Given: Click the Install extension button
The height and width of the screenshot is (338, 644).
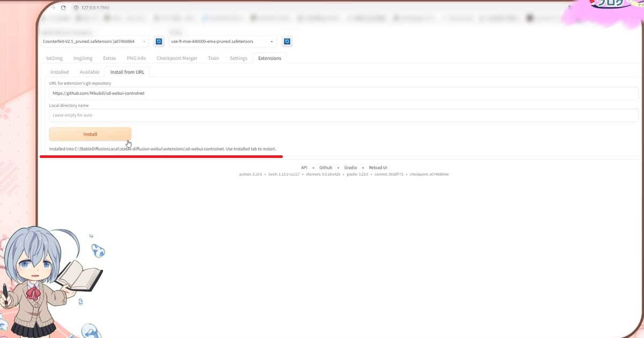Looking at the screenshot, I should [x=90, y=134].
